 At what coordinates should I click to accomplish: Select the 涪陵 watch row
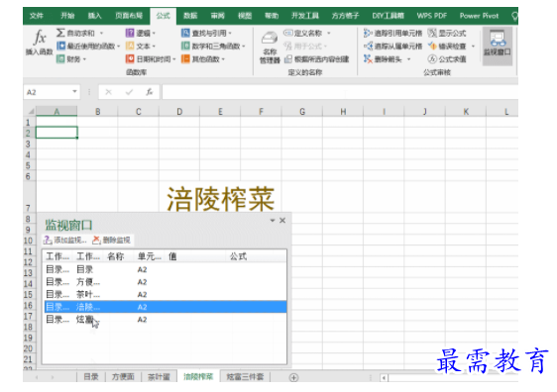tap(166, 307)
